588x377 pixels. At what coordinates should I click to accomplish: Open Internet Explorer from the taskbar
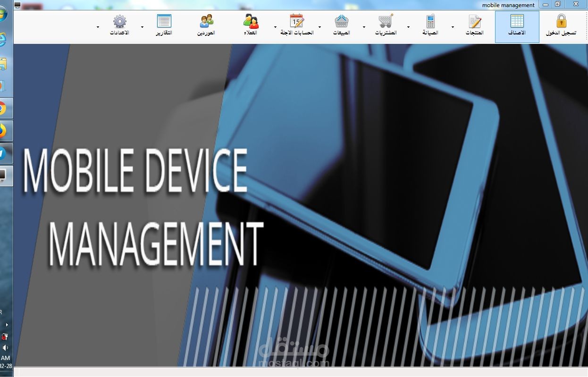(x=2, y=39)
